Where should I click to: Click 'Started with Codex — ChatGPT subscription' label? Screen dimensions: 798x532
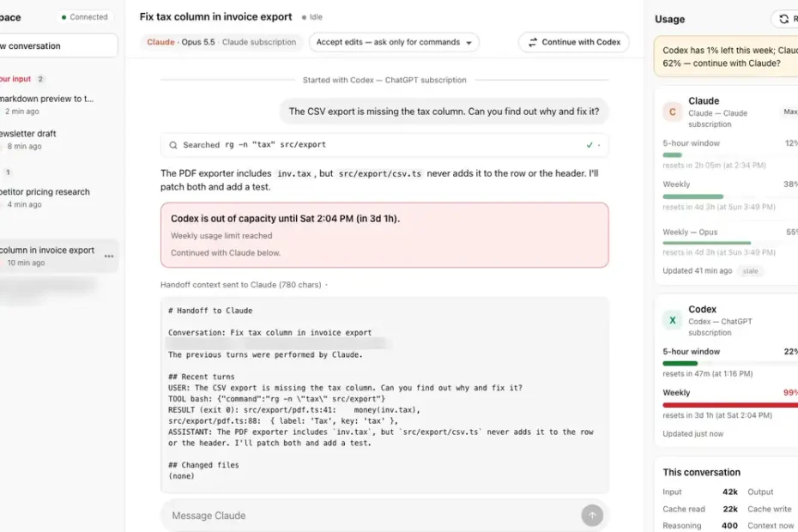coord(384,80)
